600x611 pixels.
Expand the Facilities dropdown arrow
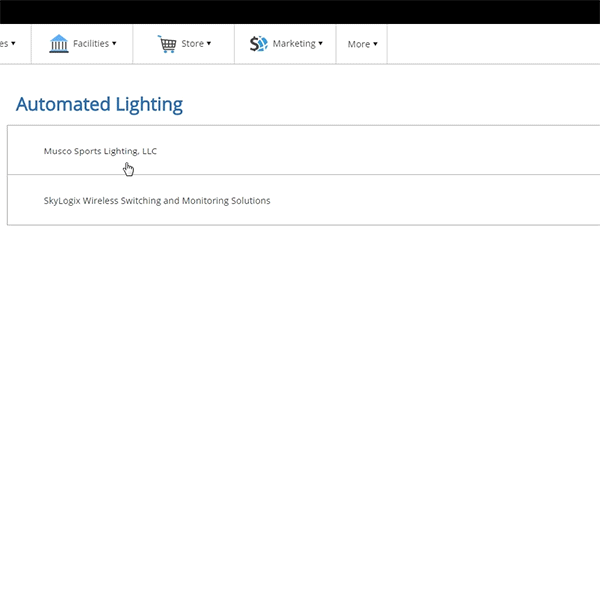pyautogui.click(x=114, y=43)
